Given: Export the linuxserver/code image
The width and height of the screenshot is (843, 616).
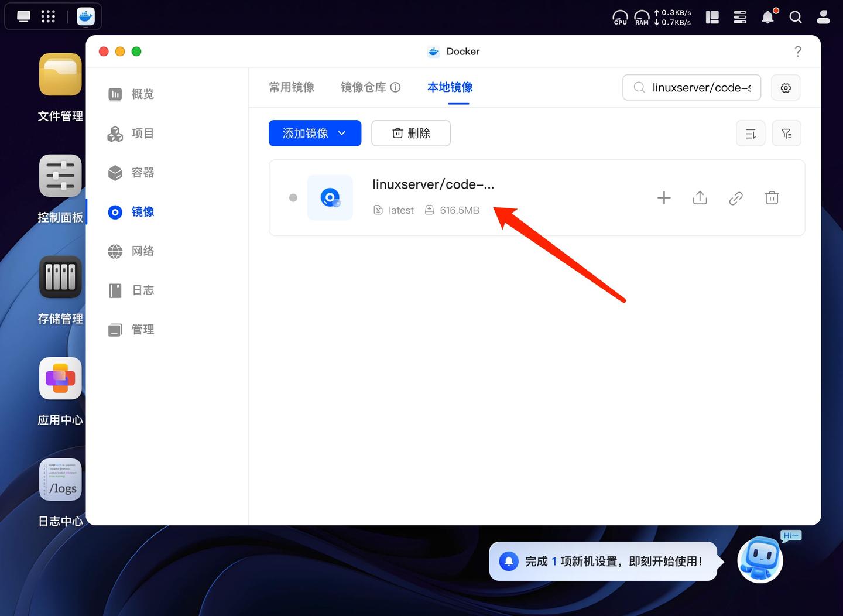Looking at the screenshot, I should [700, 198].
